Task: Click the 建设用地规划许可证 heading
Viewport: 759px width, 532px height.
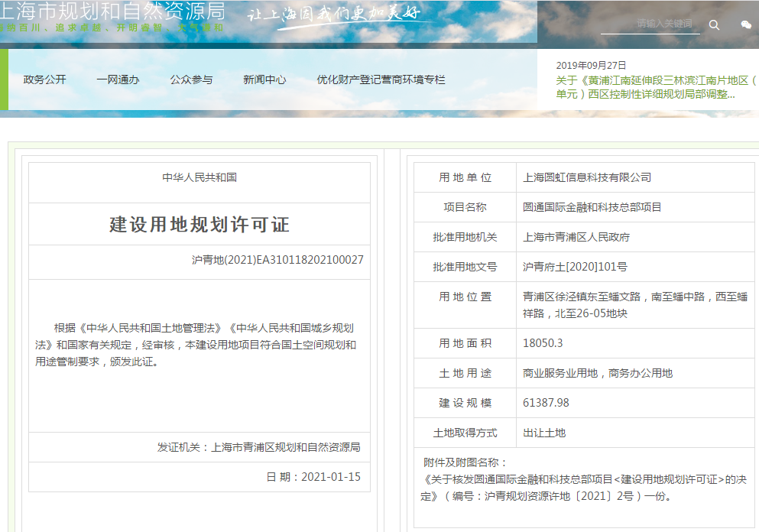Action: pyautogui.click(x=199, y=225)
